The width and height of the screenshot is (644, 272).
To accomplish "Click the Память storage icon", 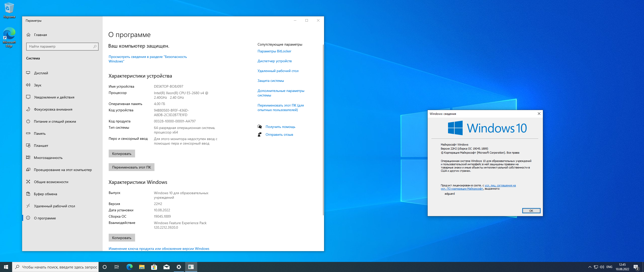I will pyautogui.click(x=28, y=133).
